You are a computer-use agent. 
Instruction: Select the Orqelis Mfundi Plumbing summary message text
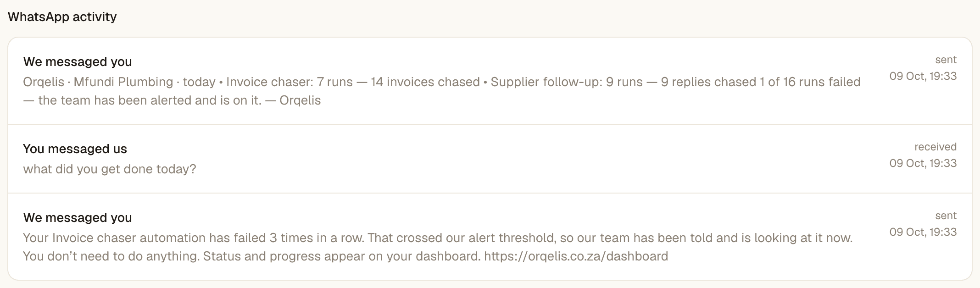click(442, 91)
